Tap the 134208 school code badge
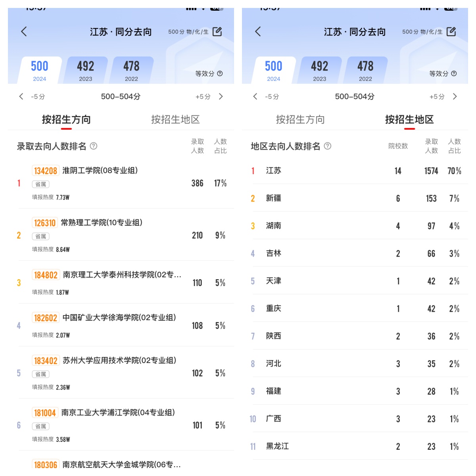The image size is (476, 476). [x=46, y=171]
